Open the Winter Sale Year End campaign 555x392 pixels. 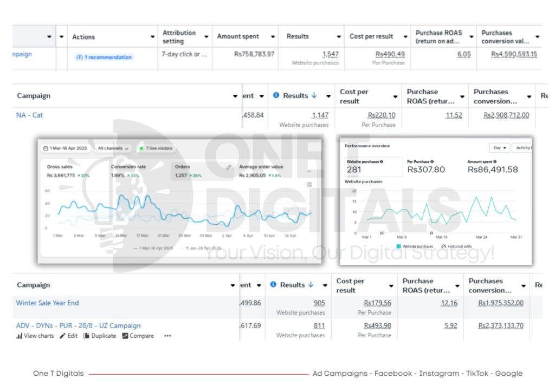tap(47, 303)
